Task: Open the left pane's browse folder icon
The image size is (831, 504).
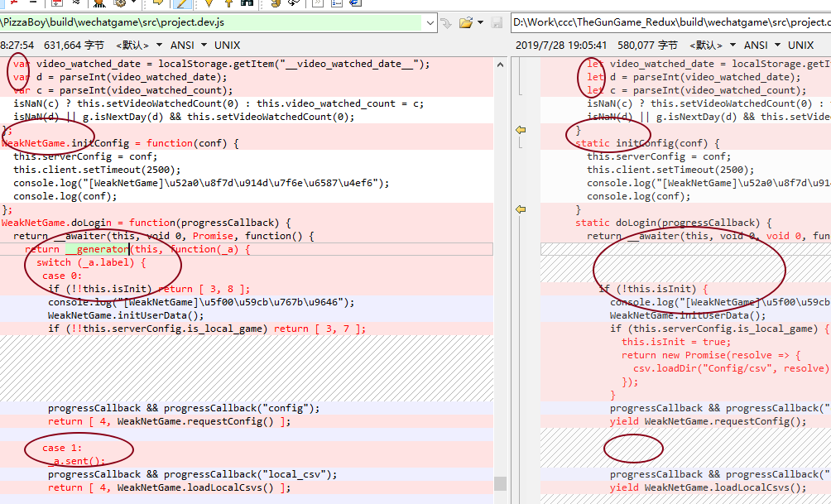Action: (466, 22)
